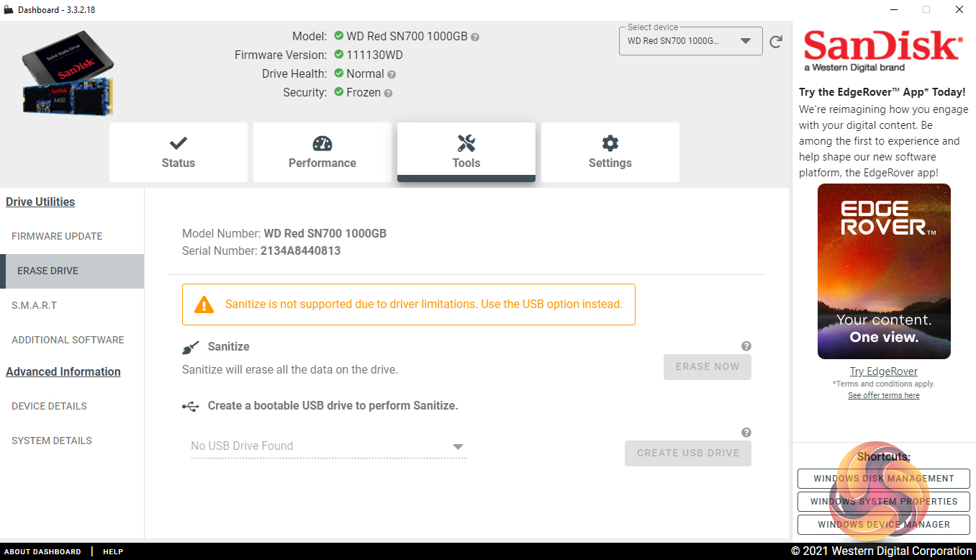Open System Details in sidebar

point(72,441)
